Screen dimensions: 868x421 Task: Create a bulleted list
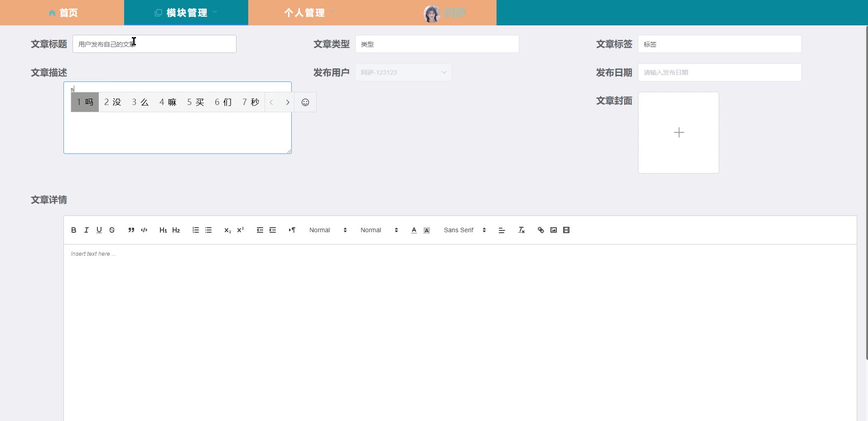[208, 230]
